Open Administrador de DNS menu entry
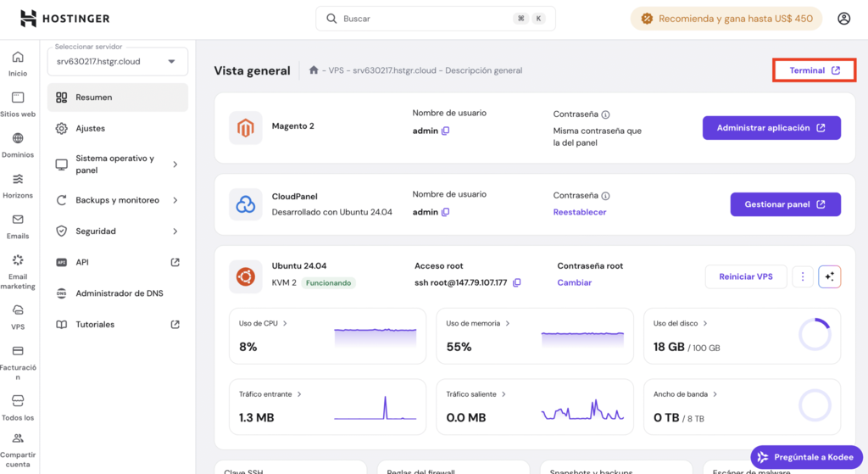Viewport: 868px width, 474px height. (117, 293)
